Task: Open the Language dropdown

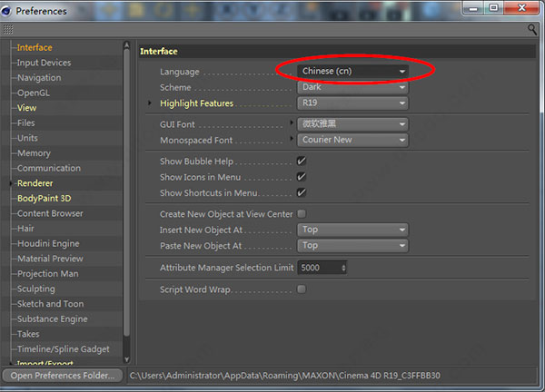Action: tap(353, 72)
